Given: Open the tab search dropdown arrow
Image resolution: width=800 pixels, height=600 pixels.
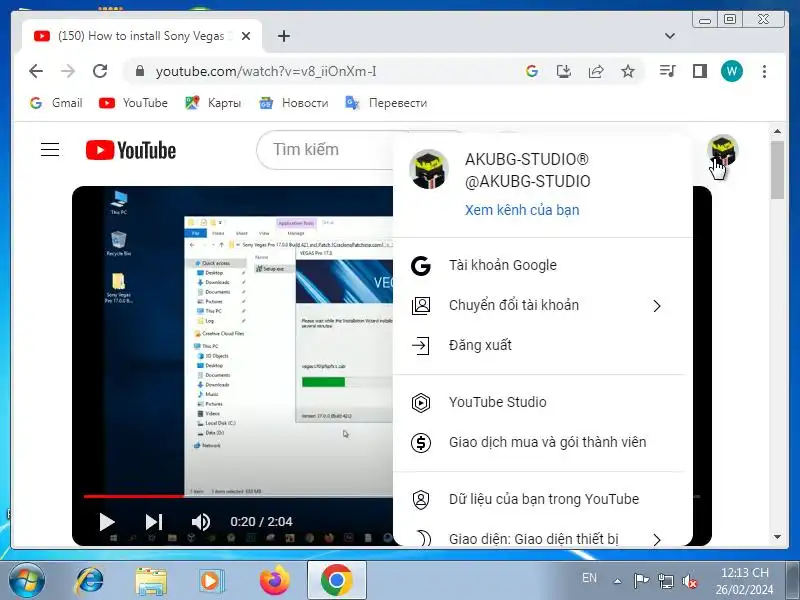Looking at the screenshot, I should (x=670, y=36).
